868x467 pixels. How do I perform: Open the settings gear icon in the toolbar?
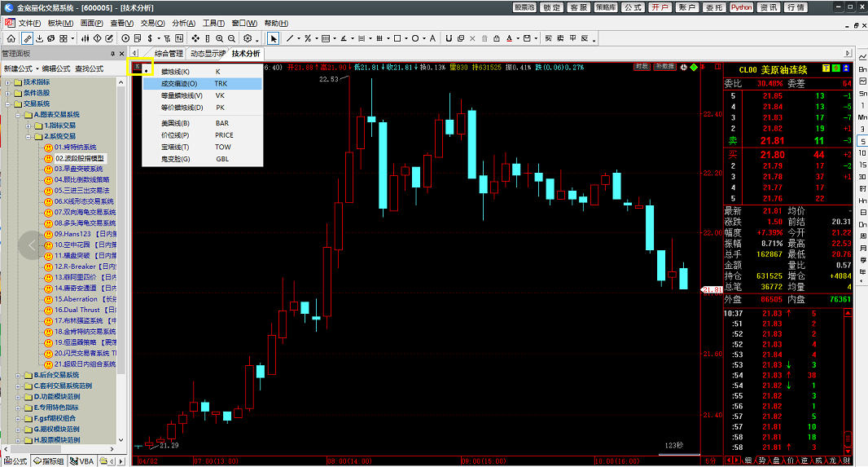click(248, 39)
